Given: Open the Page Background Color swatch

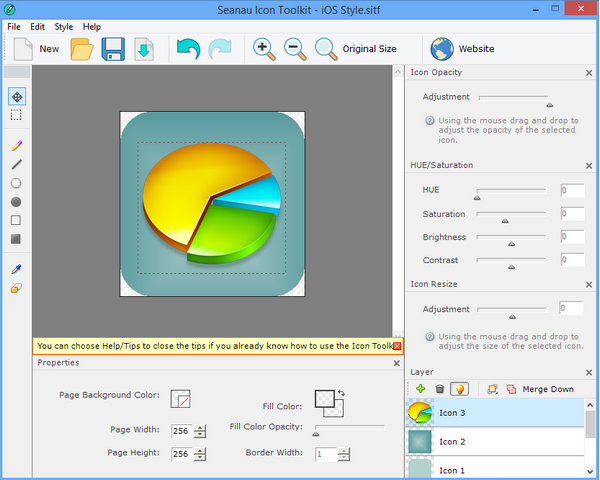Looking at the screenshot, I should (x=180, y=398).
